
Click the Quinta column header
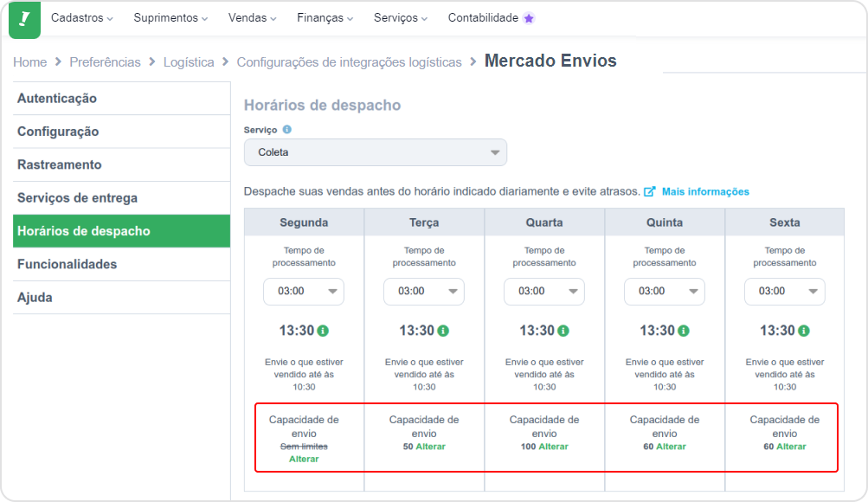click(x=665, y=222)
